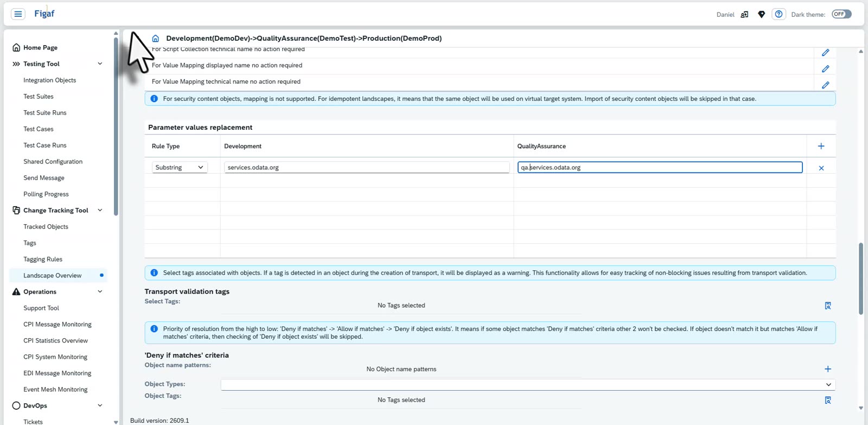This screenshot has width=868, height=425.
Task: Click the diamond icon in the header
Action: [x=762, y=15]
